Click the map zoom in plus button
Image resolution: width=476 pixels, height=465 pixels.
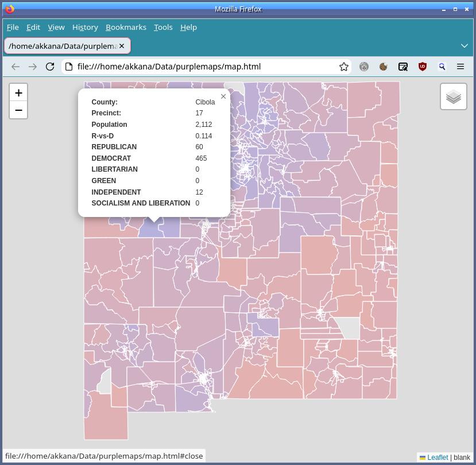coord(18,93)
